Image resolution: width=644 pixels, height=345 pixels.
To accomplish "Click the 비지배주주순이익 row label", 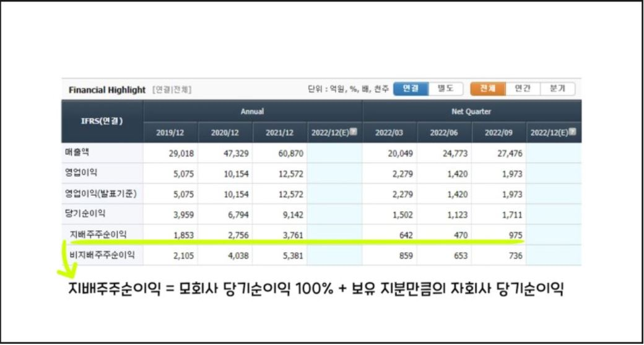I will click(x=102, y=255).
